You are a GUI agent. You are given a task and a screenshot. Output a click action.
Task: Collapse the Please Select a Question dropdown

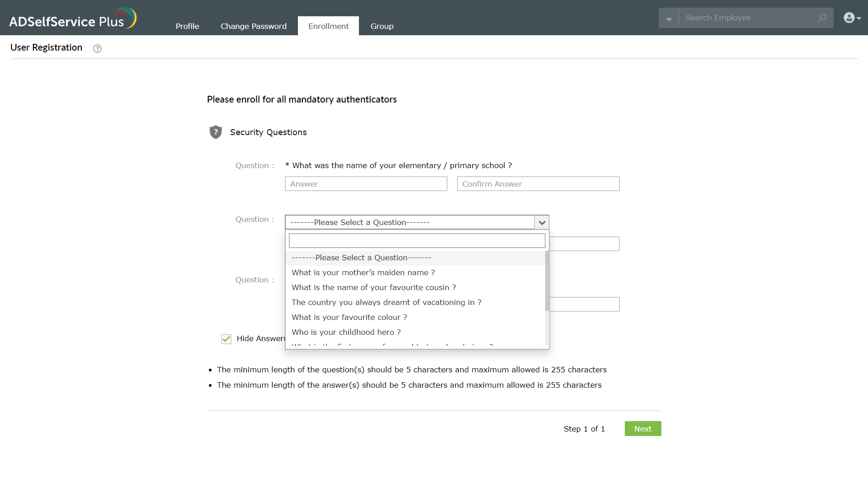542,222
